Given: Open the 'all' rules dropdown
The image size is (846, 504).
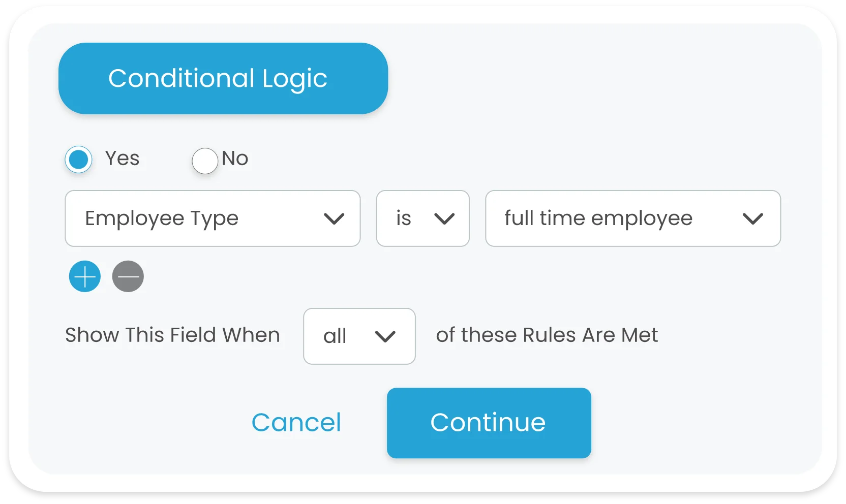Looking at the screenshot, I should pos(359,336).
